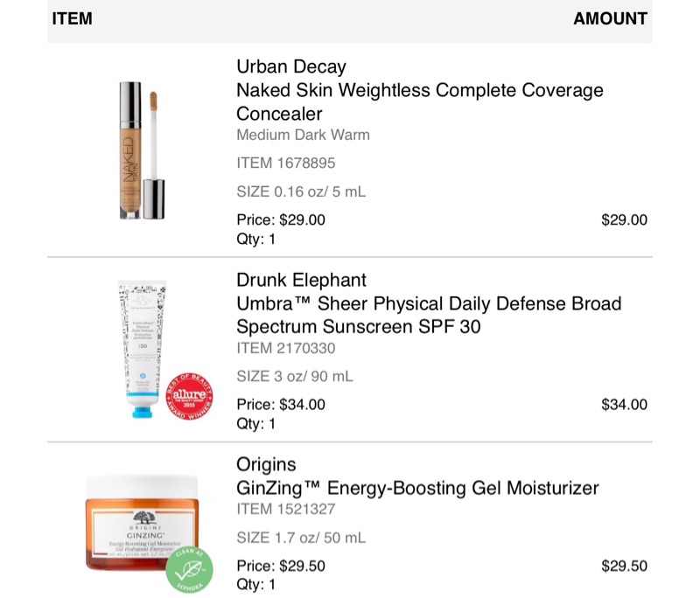This screenshot has width=700, height=598.
Task: Open the Origins brand link
Action: (x=266, y=464)
